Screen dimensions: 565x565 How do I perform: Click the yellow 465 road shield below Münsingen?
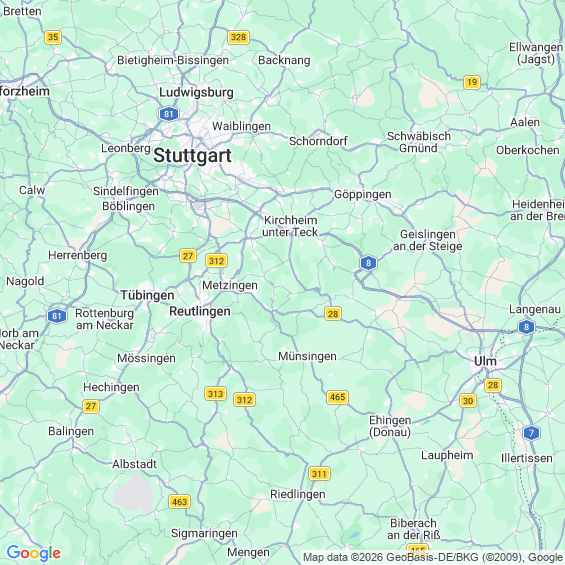338,397
